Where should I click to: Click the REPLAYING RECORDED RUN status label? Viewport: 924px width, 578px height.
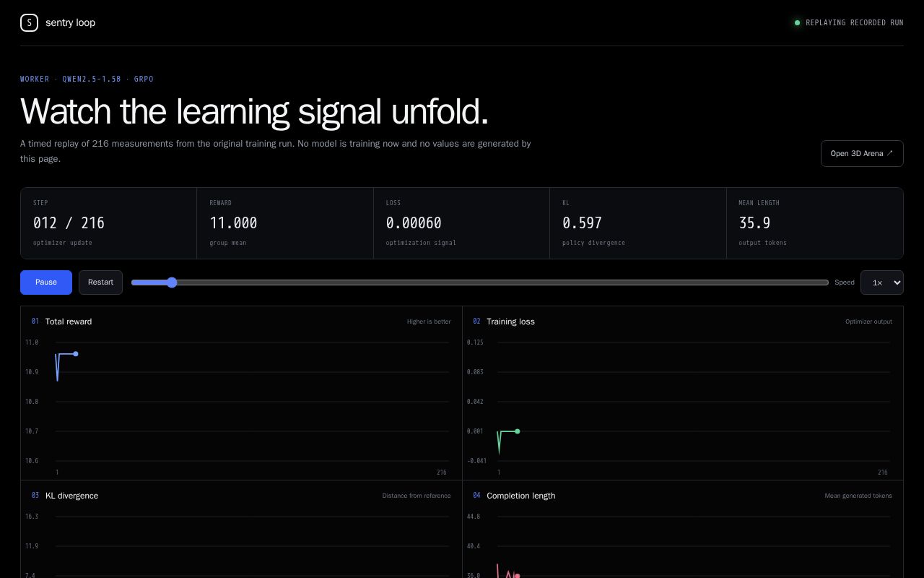(x=855, y=22)
